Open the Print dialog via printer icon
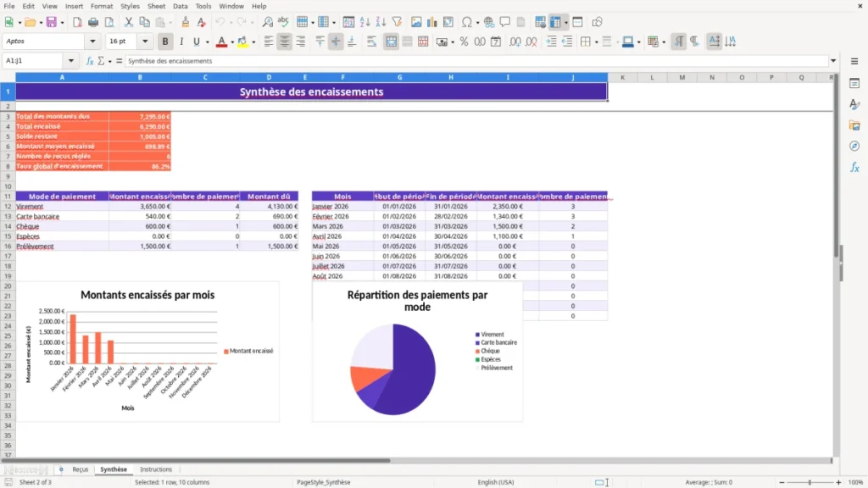This screenshot has width=868, height=488. point(93,22)
